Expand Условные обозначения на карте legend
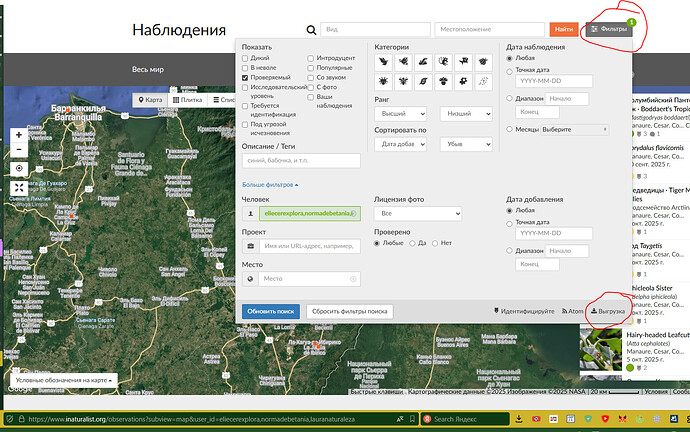 (64, 380)
